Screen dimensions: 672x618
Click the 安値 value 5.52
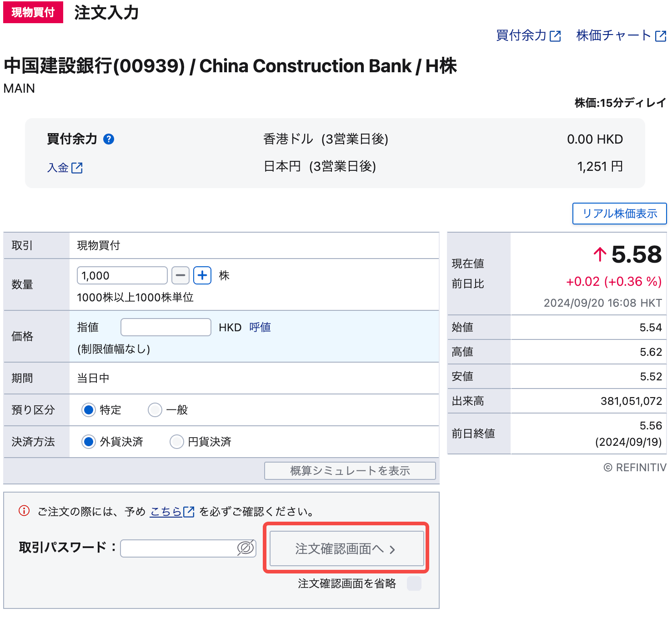click(x=651, y=377)
